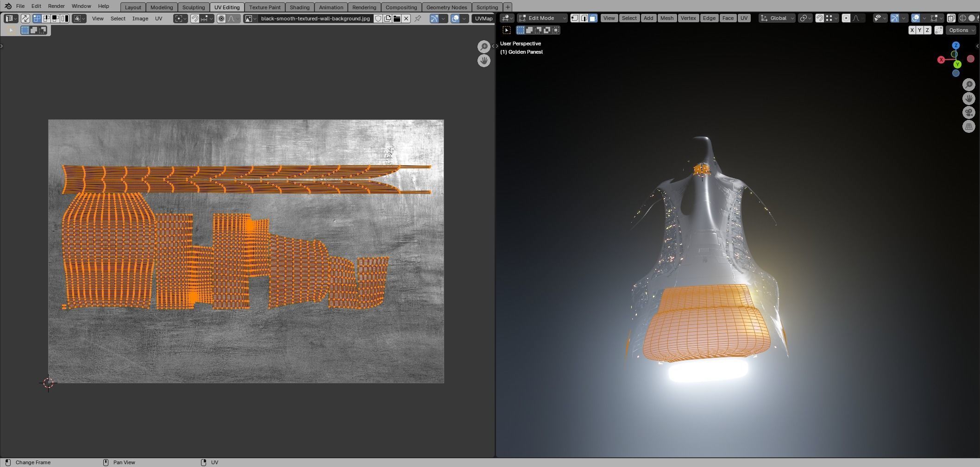980x467 pixels.
Task: Select vertex select mode in 3D viewport
Action: pos(575,18)
